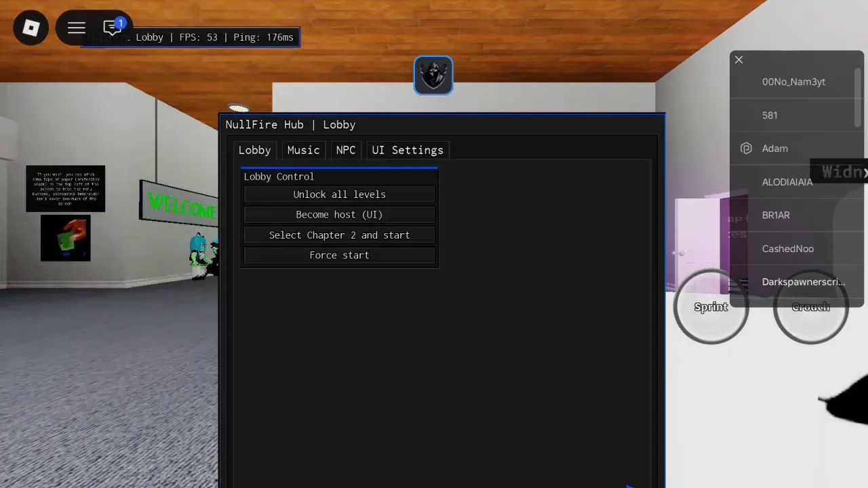Click the player list scrollbar
868x488 pixels.
(858, 97)
